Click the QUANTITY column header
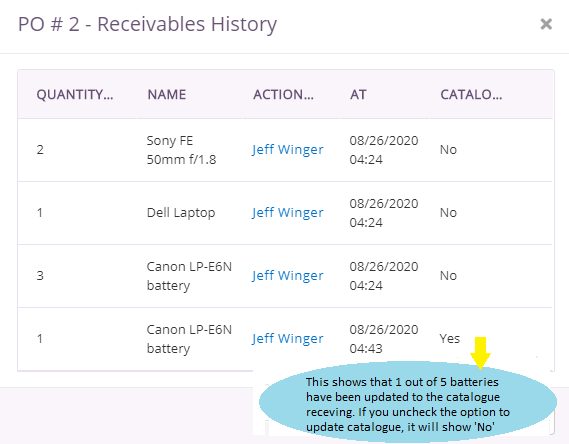The image size is (569, 444). pyautogui.click(x=75, y=95)
